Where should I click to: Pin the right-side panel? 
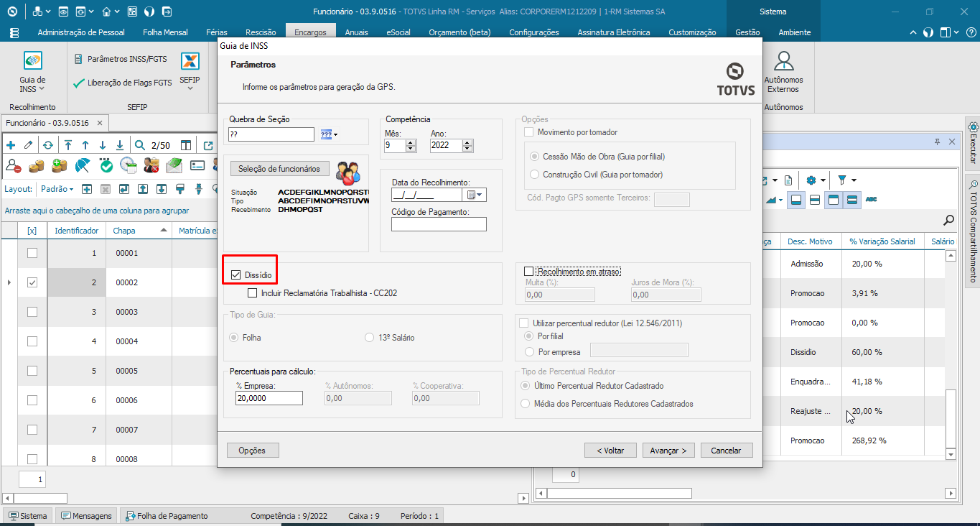click(x=938, y=142)
